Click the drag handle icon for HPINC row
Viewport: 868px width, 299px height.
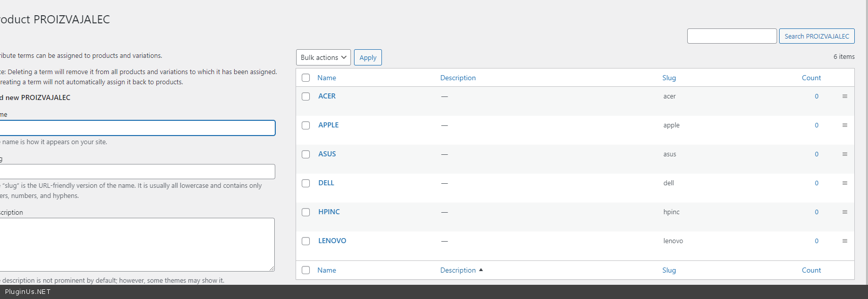click(x=845, y=212)
